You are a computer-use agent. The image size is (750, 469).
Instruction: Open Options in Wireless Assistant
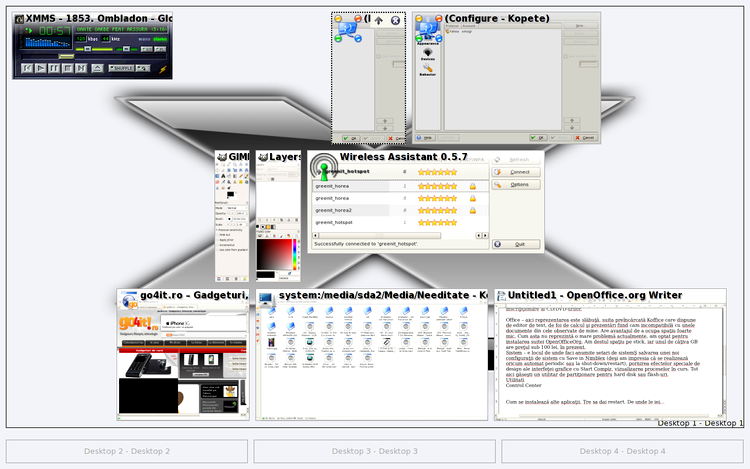click(514, 185)
